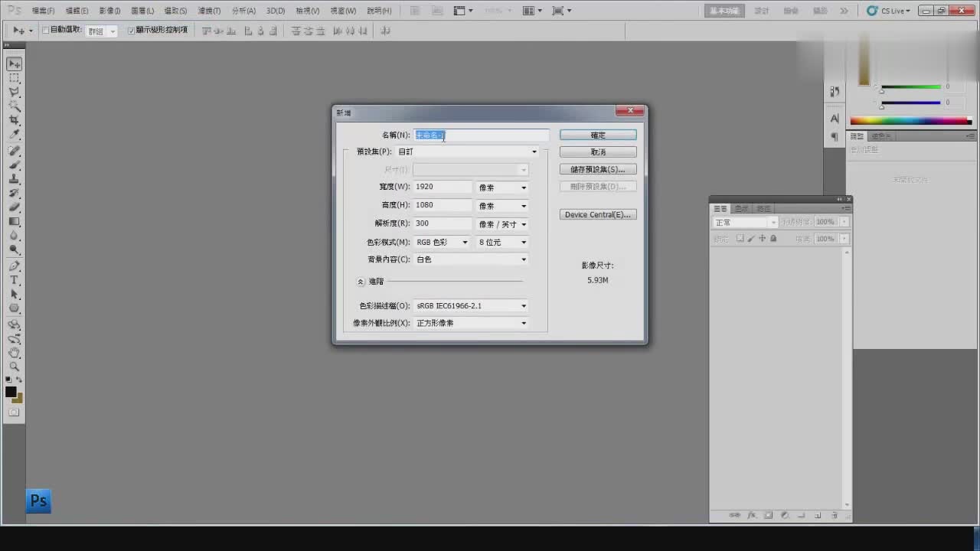Select the Eyedropper tool
Image resolution: width=980 pixels, height=551 pixels.
point(14,135)
